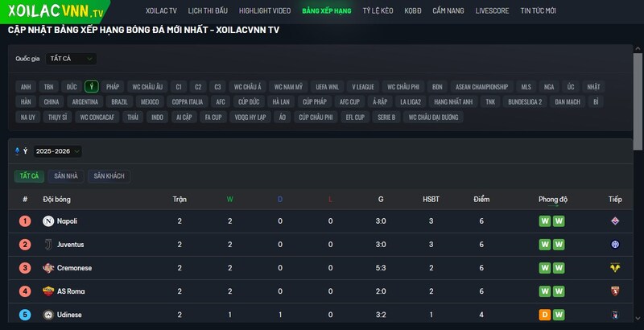Switch to the SÂN NHÀ home filter

point(66,176)
